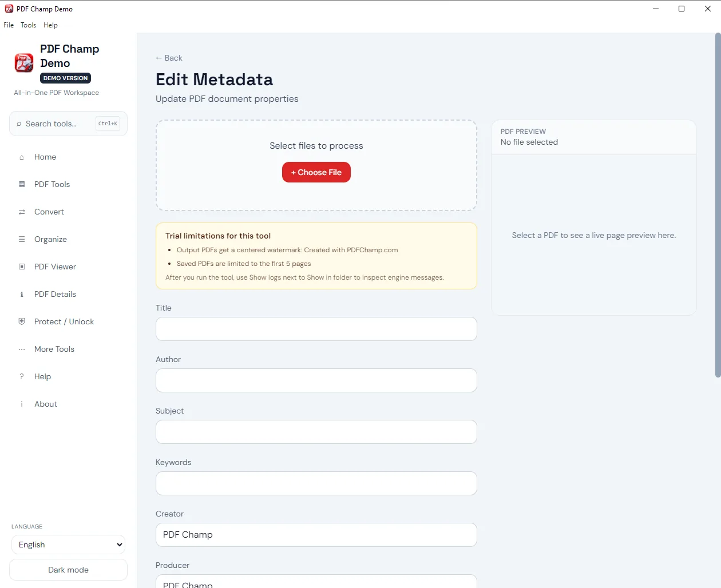Image resolution: width=721 pixels, height=588 pixels.
Task: Focus the Search tools box
Action: [x=68, y=124]
